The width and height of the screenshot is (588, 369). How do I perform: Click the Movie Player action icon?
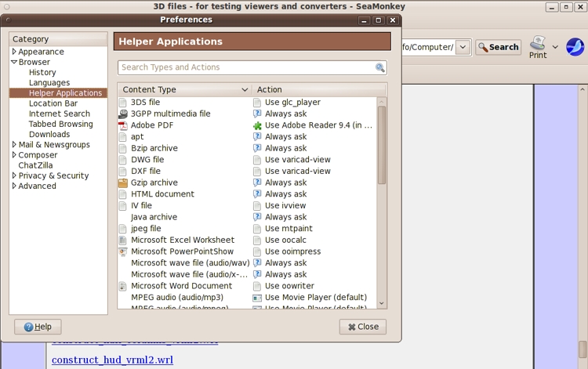click(257, 298)
